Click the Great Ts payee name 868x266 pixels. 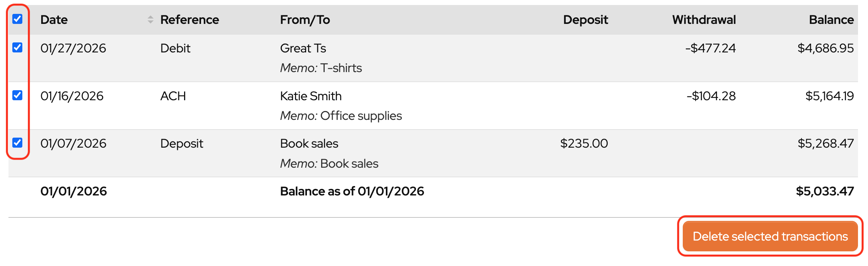303,48
